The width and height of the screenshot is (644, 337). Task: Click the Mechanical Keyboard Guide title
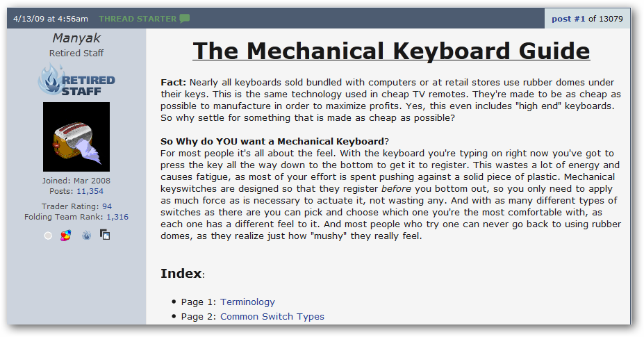391,51
